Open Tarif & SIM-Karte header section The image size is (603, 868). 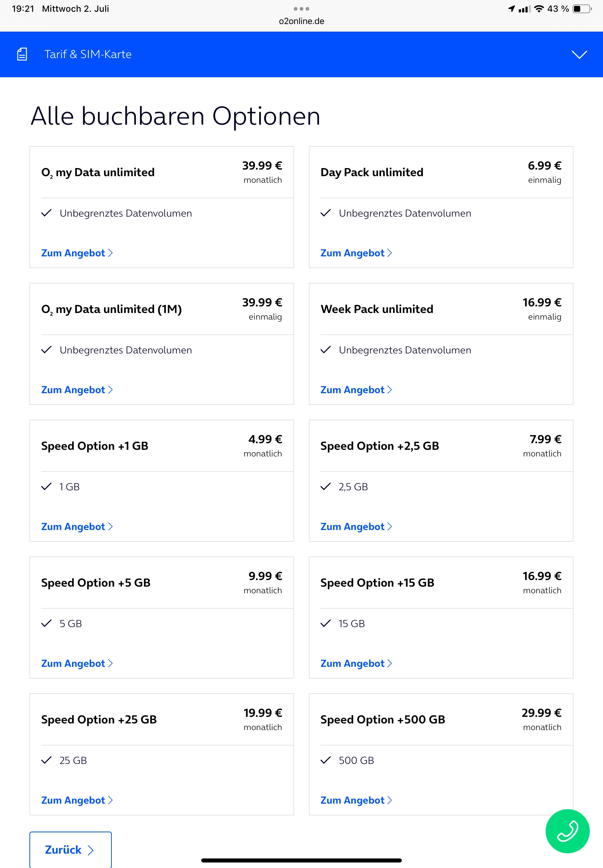[301, 54]
